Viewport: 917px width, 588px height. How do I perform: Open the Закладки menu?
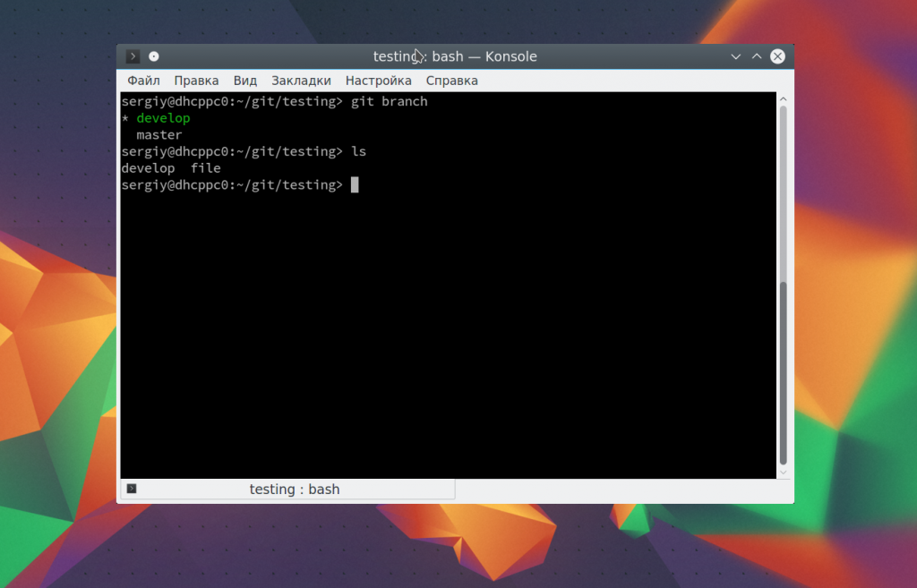coord(301,81)
